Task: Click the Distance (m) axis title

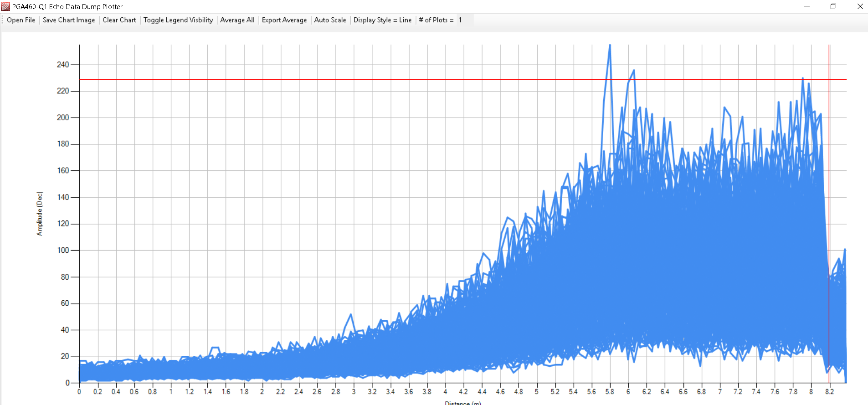Action: pos(463,403)
